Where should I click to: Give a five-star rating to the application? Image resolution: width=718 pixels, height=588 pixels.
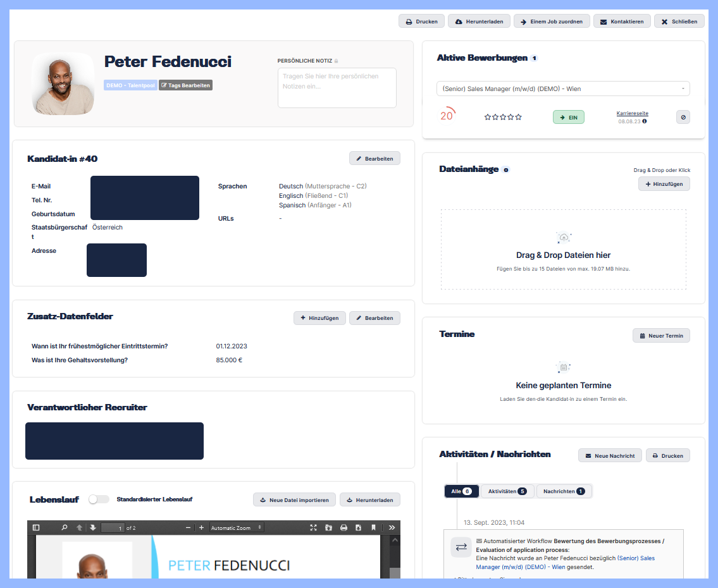[x=519, y=117]
